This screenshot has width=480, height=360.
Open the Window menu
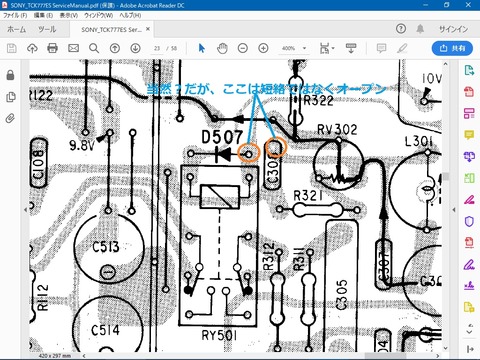pos(98,15)
